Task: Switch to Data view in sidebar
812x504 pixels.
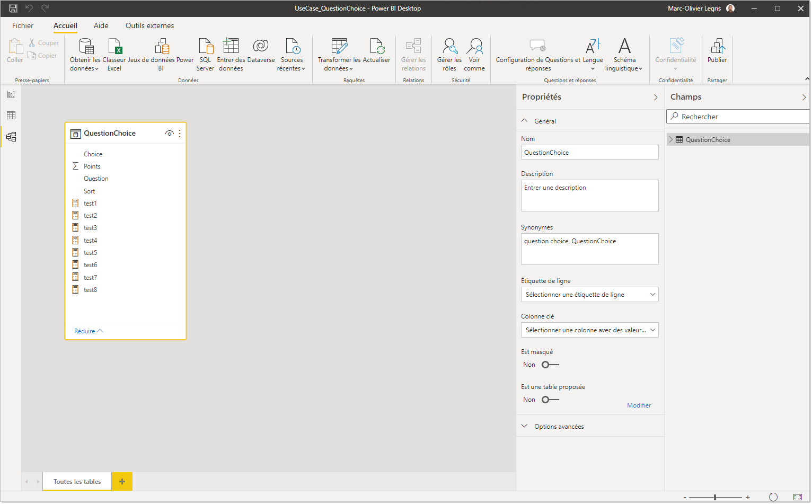Action: tap(11, 116)
